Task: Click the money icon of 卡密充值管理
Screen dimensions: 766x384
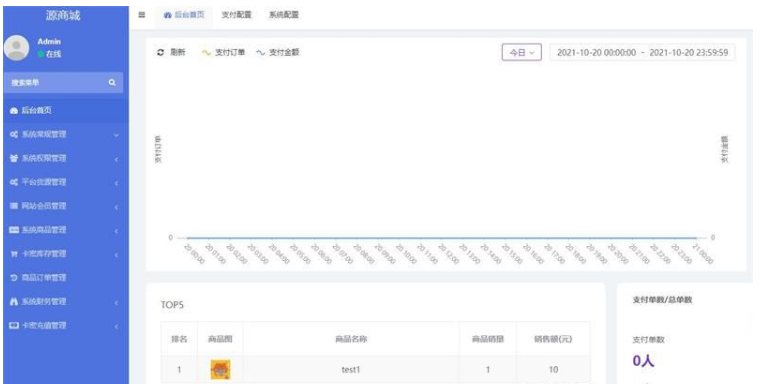Action: tap(14, 325)
